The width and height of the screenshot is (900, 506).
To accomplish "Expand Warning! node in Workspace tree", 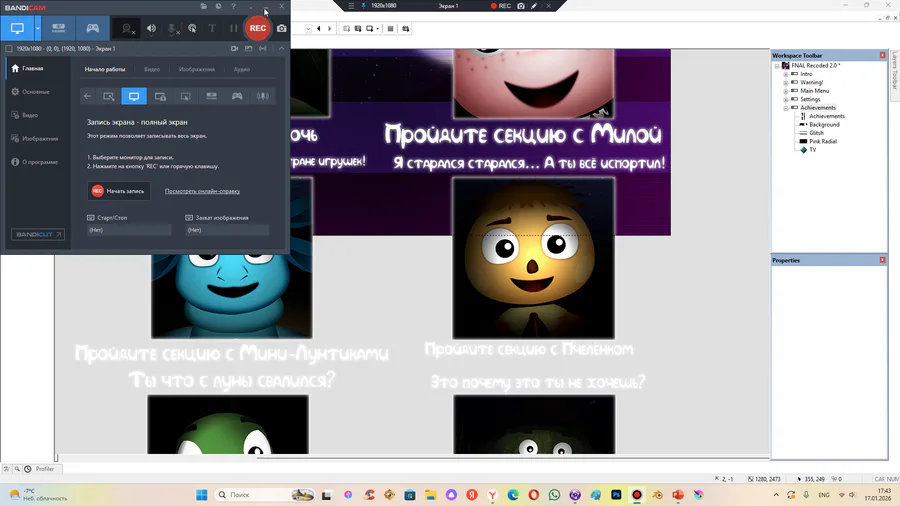I will point(786,83).
